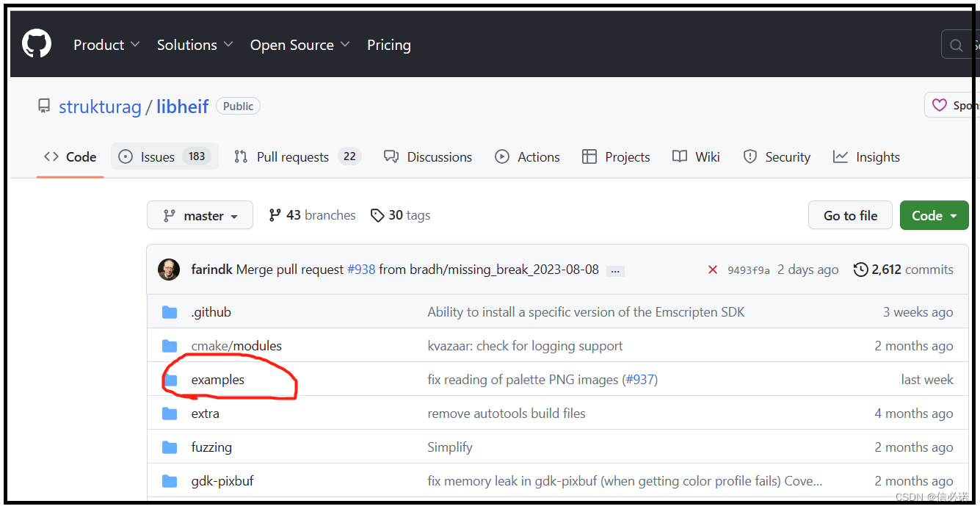Open the .github folder
The image size is (980, 509).
tap(211, 312)
